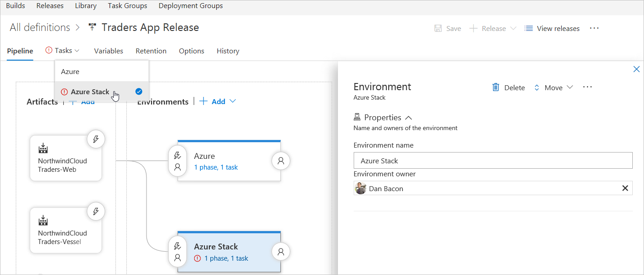This screenshot has height=275, width=644.
Task: Select Azure in the Tasks dropdown list
Action: pos(102,71)
